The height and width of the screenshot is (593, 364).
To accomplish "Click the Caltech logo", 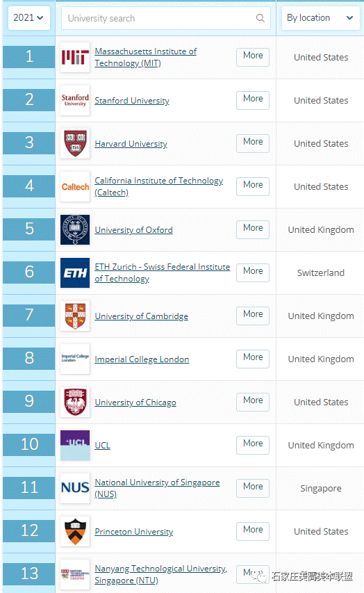I will coord(75,186).
